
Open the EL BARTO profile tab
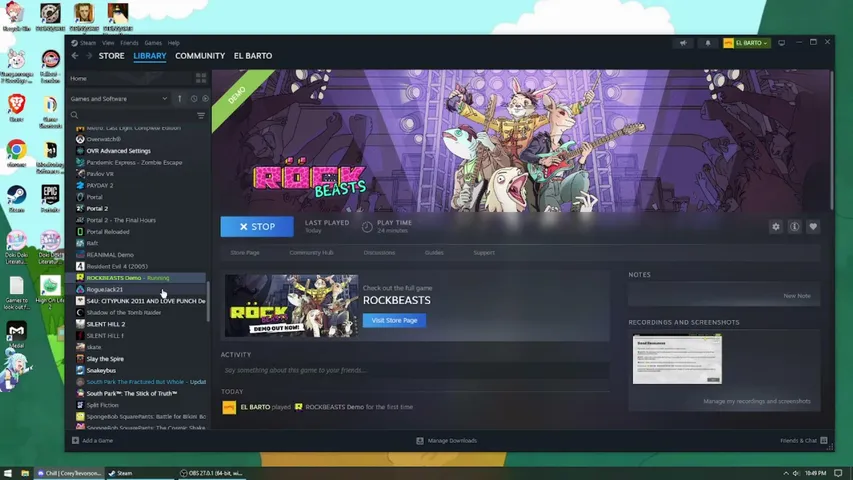[x=253, y=56]
